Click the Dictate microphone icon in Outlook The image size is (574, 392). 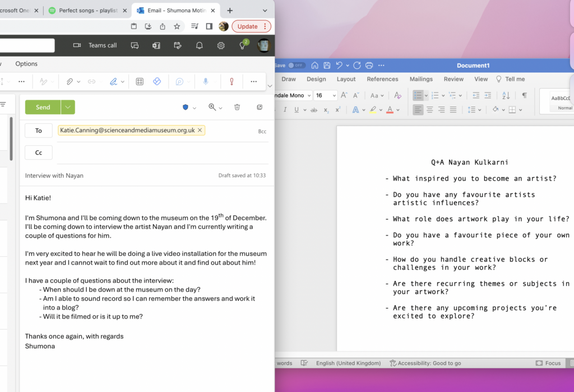pyautogui.click(x=206, y=81)
